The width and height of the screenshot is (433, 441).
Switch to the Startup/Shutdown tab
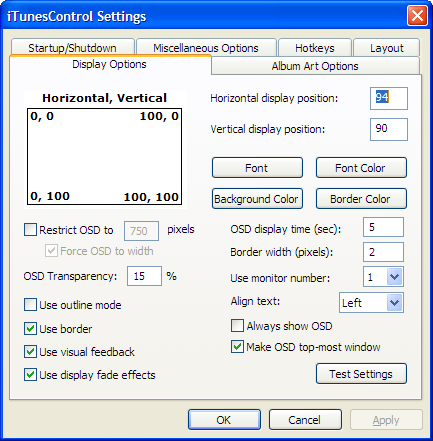[x=72, y=47]
